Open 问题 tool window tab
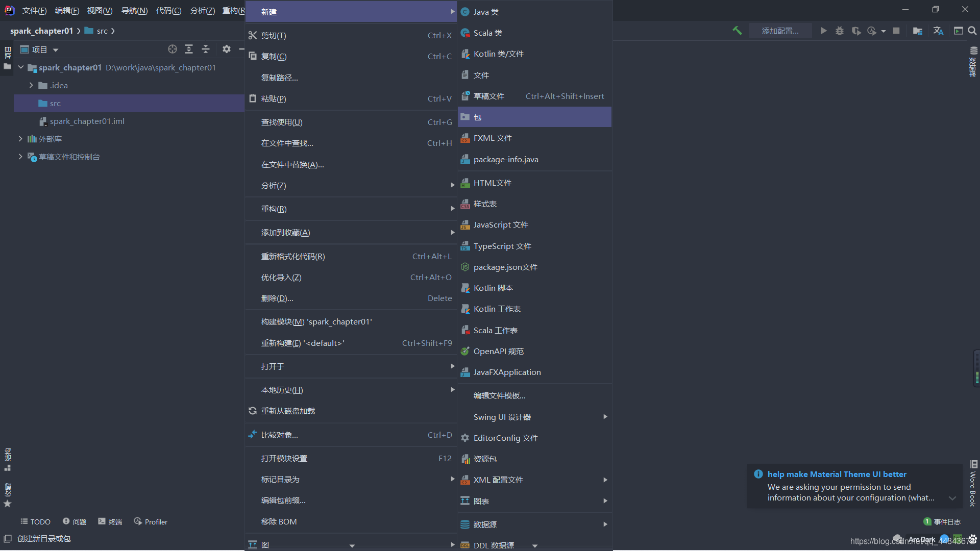Viewport: 980px width, 551px height. coord(75,521)
